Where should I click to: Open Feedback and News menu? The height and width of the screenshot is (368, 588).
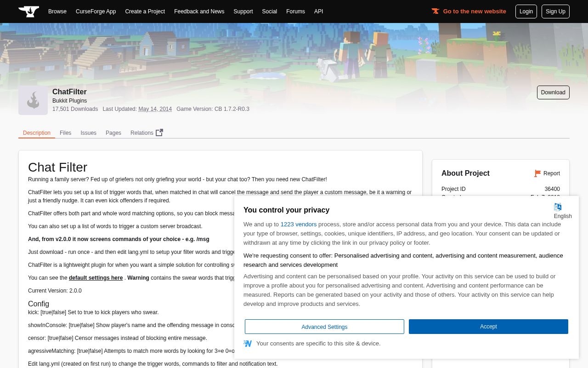pyautogui.click(x=199, y=11)
